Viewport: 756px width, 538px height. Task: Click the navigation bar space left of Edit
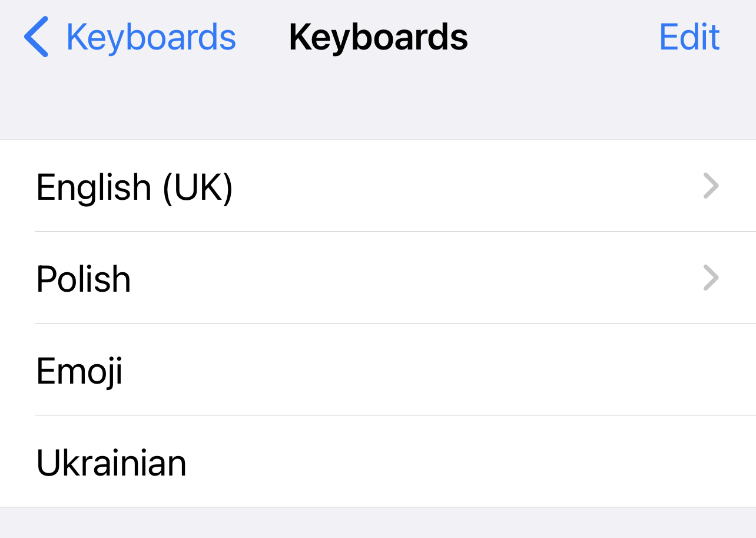565,37
